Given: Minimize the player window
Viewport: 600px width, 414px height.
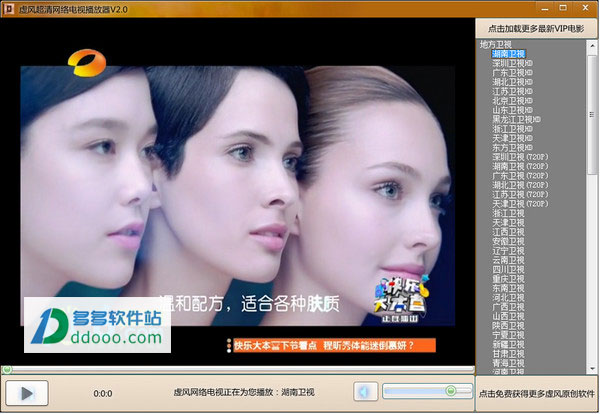Looking at the screenshot, I should point(545,8).
